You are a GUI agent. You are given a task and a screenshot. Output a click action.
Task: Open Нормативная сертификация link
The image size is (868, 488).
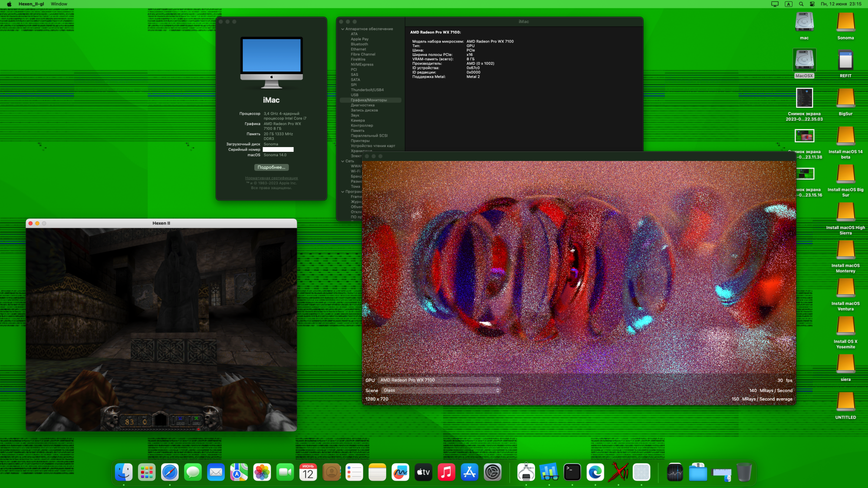coord(271,178)
